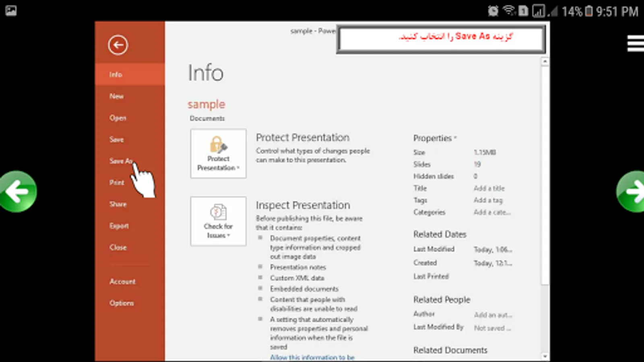Tap the green next arrow button

click(x=631, y=191)
